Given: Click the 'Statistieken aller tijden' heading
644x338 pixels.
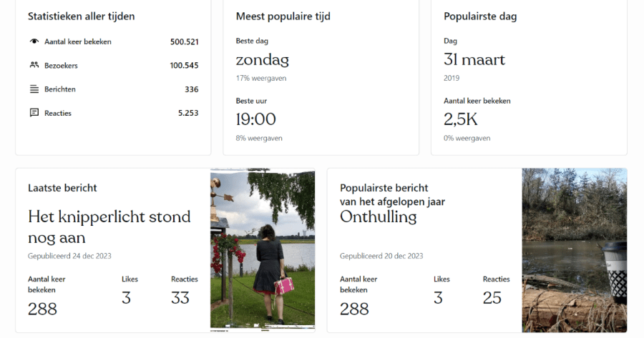Looking at the screenshot, I should point(81,16).
